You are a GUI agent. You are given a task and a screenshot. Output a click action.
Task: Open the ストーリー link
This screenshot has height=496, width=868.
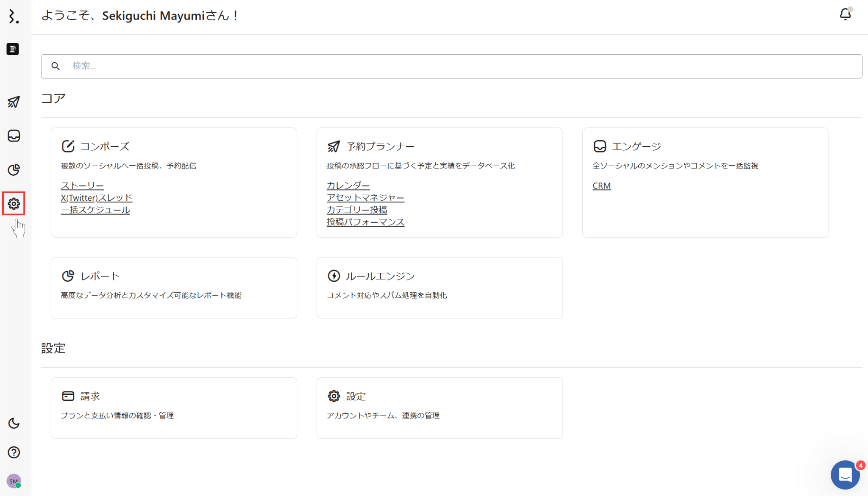click(x=82, y=186)
